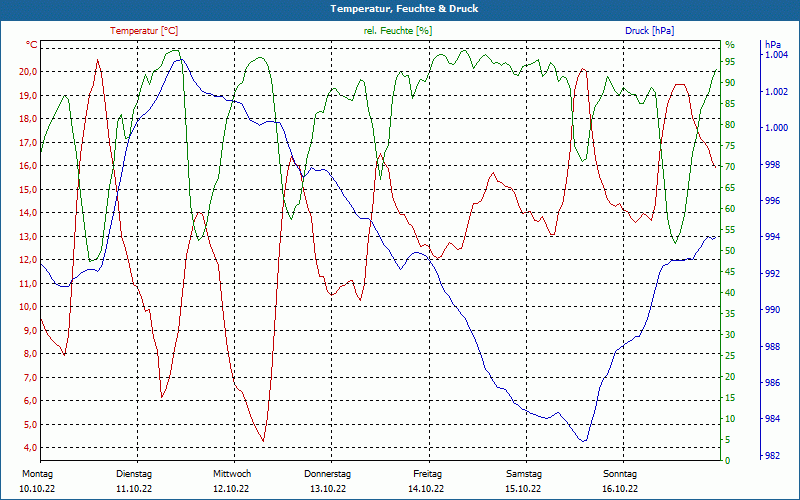Image resolution: width=800 pixels, height=500 pixels.
Task: Click the blue hPa axis unit label
Action: coord(773,45)
